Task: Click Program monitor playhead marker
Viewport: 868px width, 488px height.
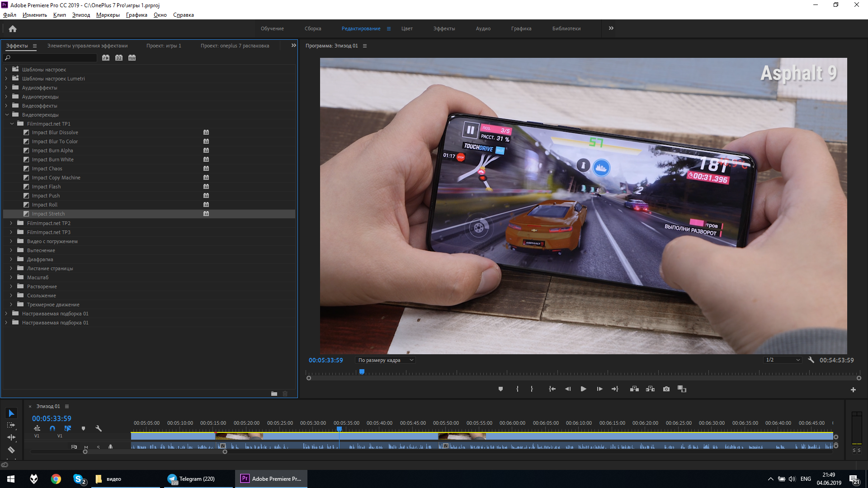Action: tap(362, 372)
